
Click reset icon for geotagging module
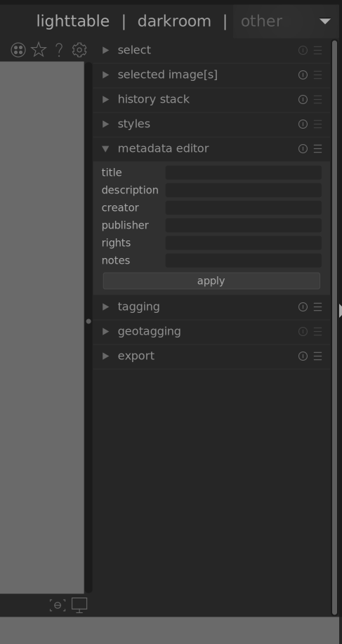(303, 331)
